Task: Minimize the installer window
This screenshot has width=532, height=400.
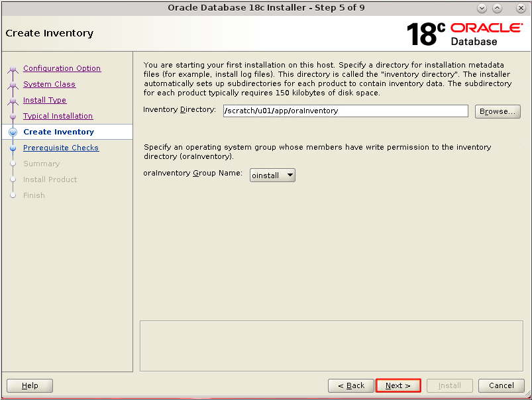Action: coord(482,8)
